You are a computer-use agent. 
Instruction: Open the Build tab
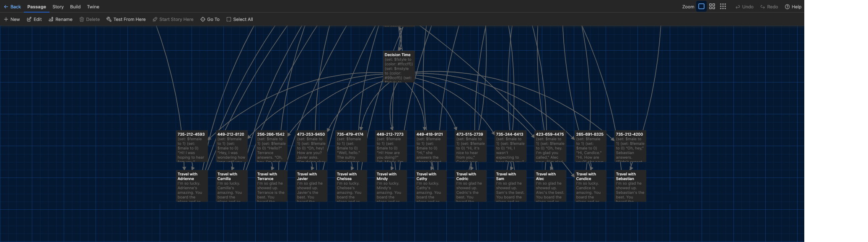[x=75, y=7]
